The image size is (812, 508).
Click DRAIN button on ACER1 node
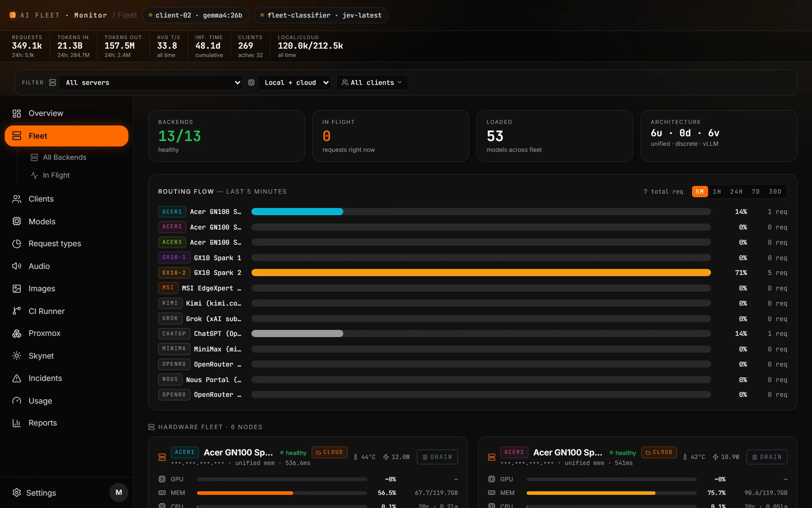pos(437,457)
